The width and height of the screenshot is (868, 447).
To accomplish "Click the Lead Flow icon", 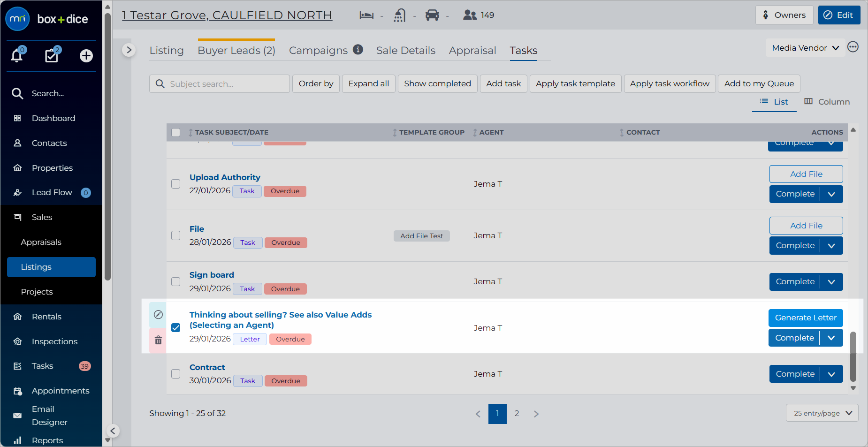I will pyautogui.click(x=17, y=192).
